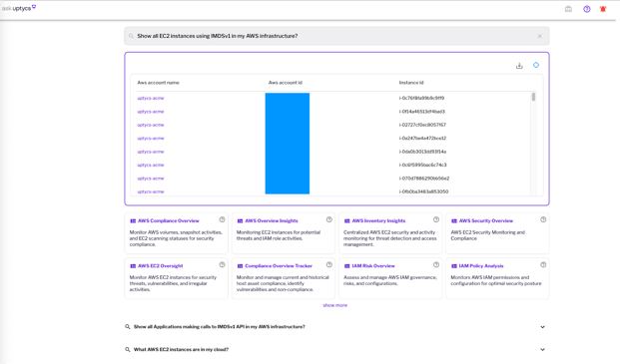This screenshot has width=620, height=364.
Task: Open info icon on Compliance Overview Tracker card
Action: (329, 265)
